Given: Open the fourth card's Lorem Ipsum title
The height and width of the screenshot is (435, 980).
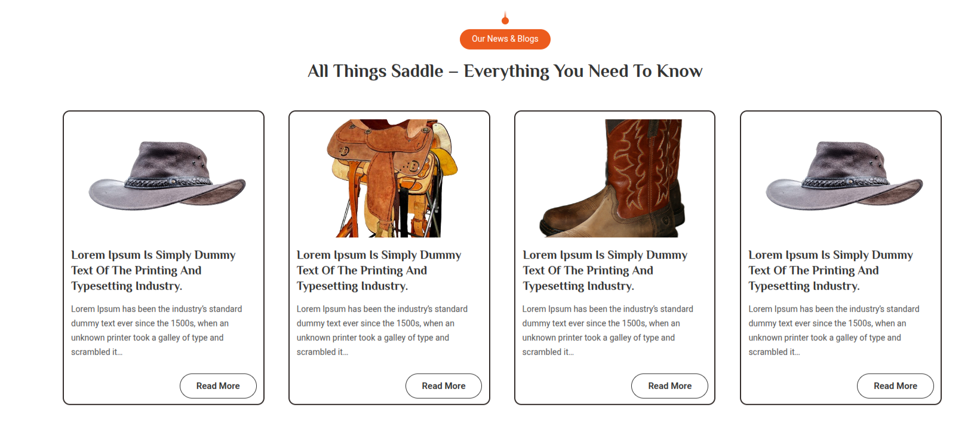Looking at the screenshot, I should [831, 270].
